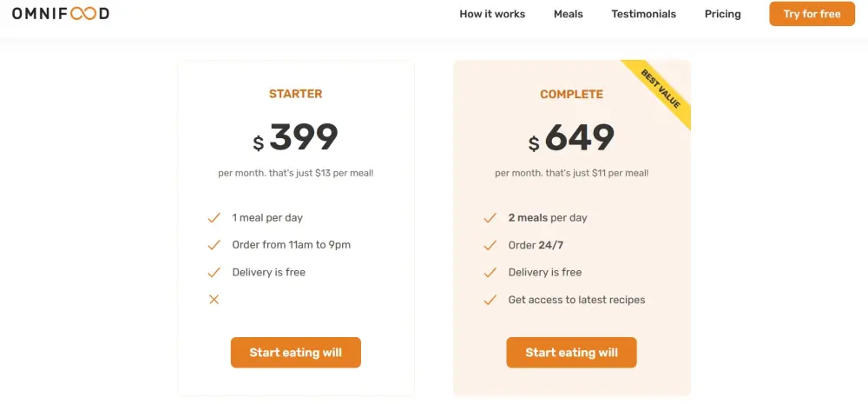Click the "Best Value" yellow ribbon
This screenshot has height=404, width=868.
point(663,89)
